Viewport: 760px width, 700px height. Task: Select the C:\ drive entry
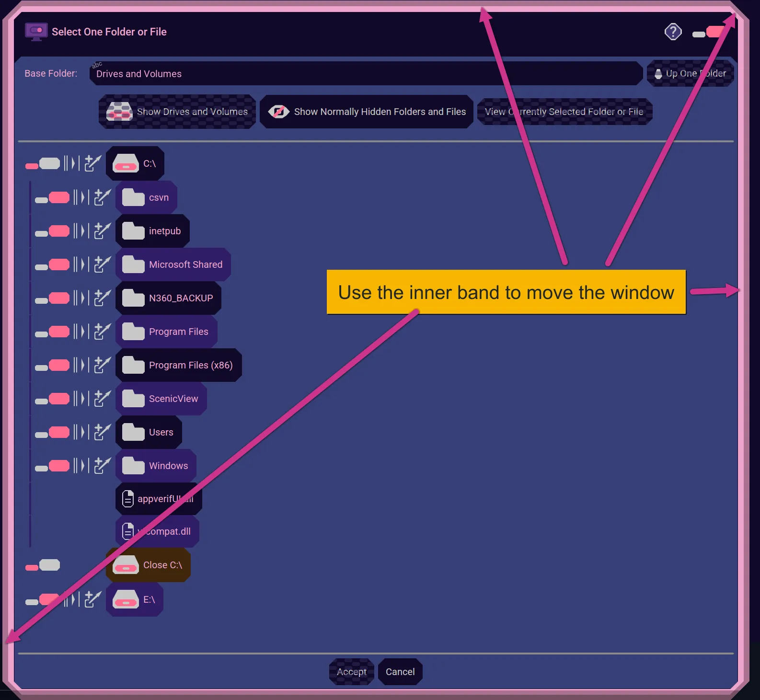pyautogui.click(x=135, y=163)
